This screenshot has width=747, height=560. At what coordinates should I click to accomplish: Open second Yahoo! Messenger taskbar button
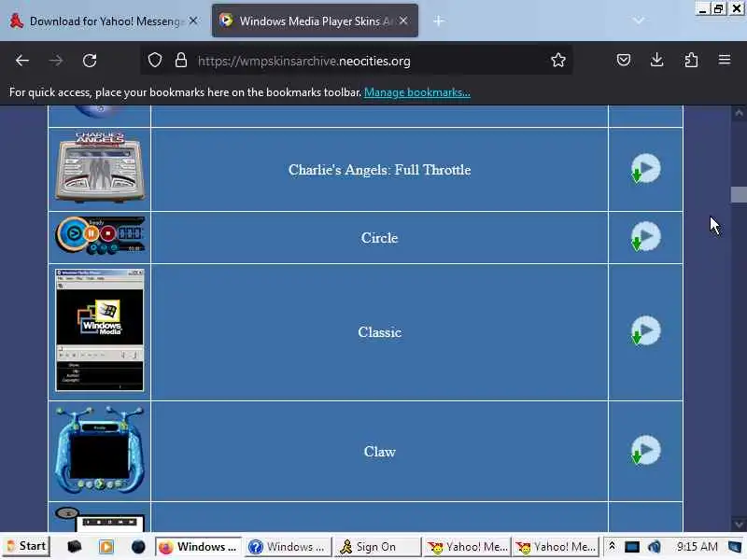tap(556, 547)
